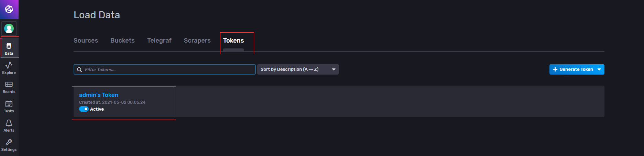Expand the Sort by Description dropdown
This screenshot has width=644, height=156.
click(x=298, y=69)
